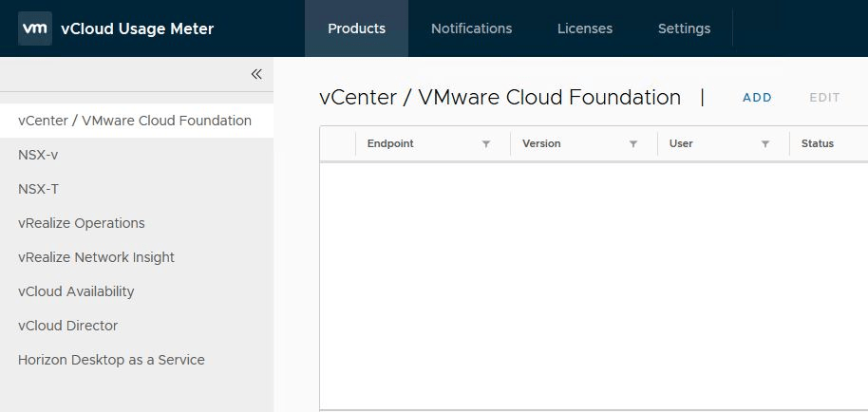Image resolution: width=868 pixels, height=412 pixels.
Task: Select vCenter / VMware Cloud Foundation in sidebar
Action: 137,121
